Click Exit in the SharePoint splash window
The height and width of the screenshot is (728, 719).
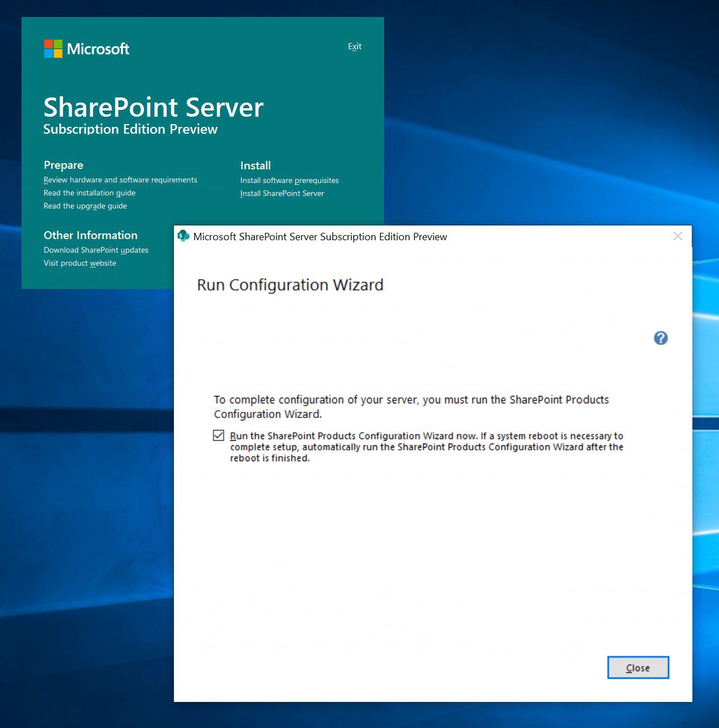coord(355,46)
